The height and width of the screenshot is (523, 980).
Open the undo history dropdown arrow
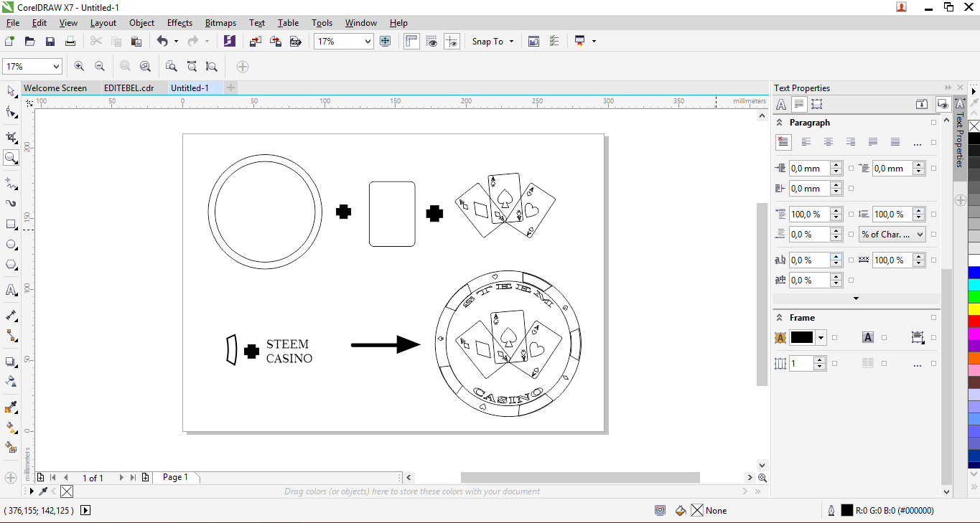[176, 42]
